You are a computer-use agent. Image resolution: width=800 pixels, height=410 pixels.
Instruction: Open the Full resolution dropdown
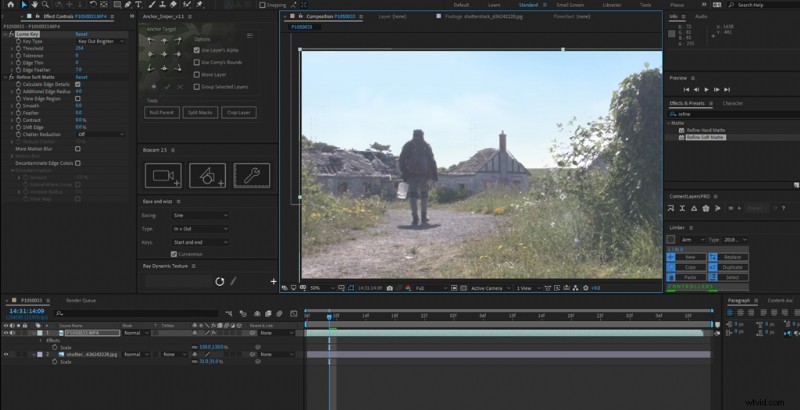pos(431,288)
